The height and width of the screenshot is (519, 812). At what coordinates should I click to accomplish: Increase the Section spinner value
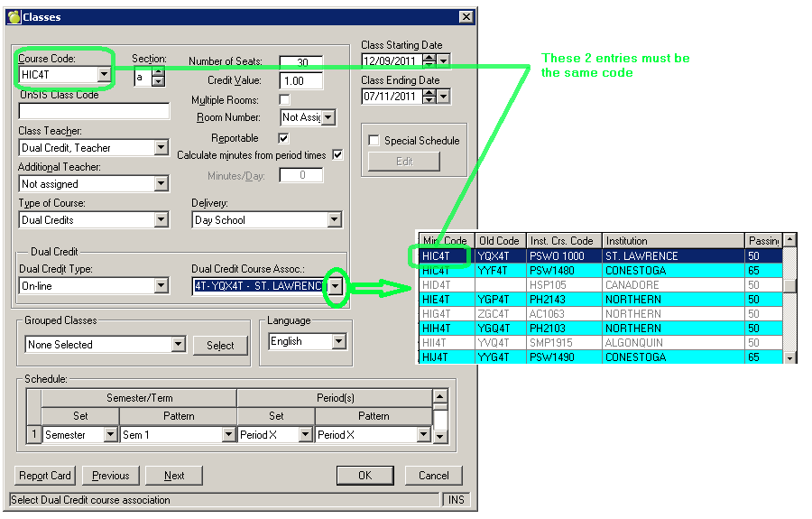pyautogui.click(x=159, y=73)
